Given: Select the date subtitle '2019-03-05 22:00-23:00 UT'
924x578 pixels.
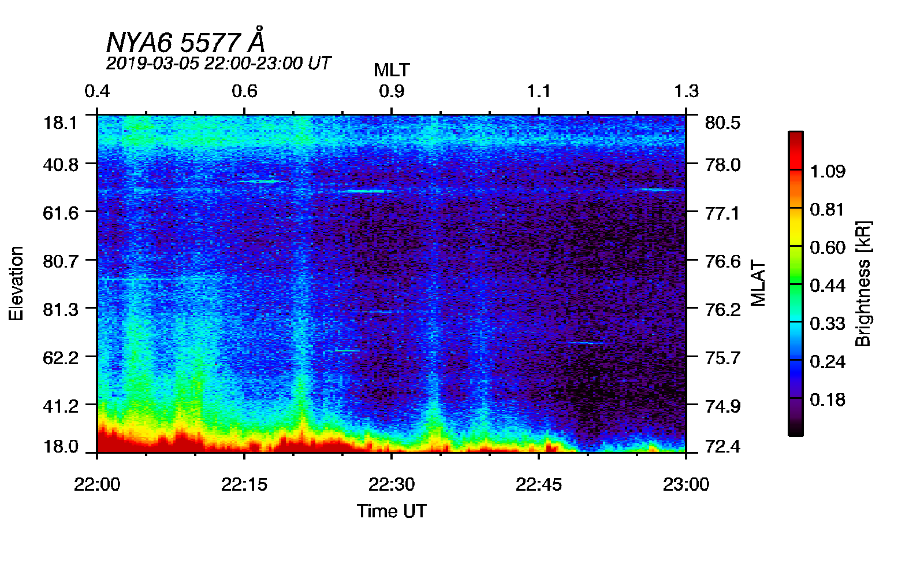Looking at the screenshot, I should click(x=218, y=63).
